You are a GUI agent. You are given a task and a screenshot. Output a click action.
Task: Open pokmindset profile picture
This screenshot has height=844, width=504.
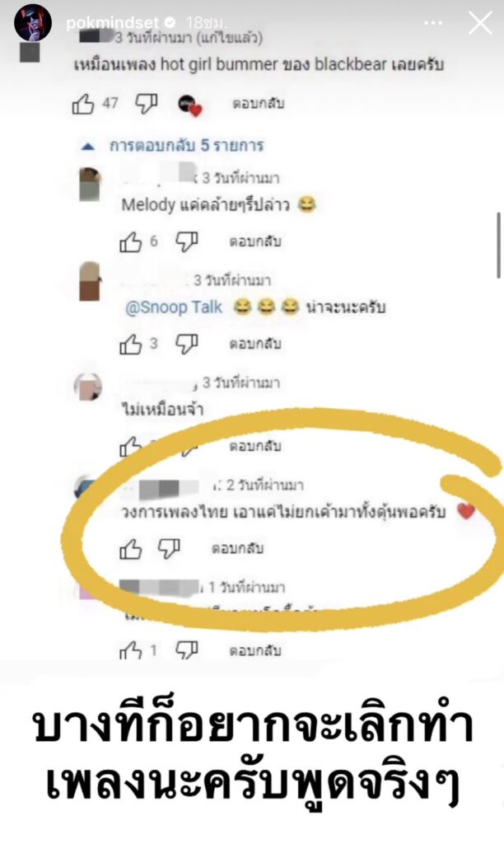pos(33,23)
